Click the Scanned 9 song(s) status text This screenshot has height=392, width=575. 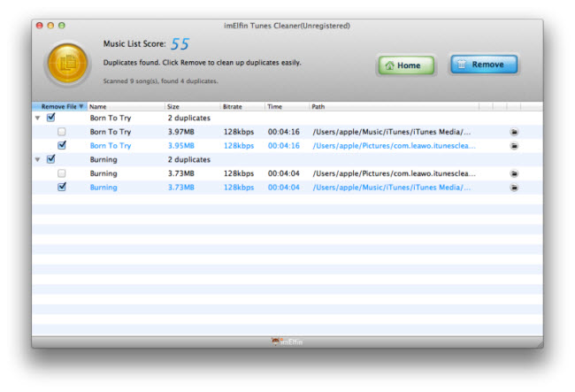(x=161, y=81)
